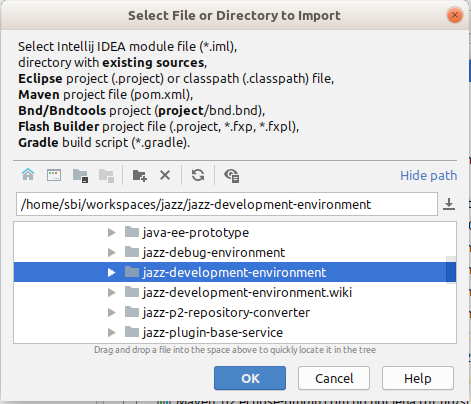The image size is (471, 404).
Task: Click the greyed Module directory icon
Action: [x=106, y=175]
